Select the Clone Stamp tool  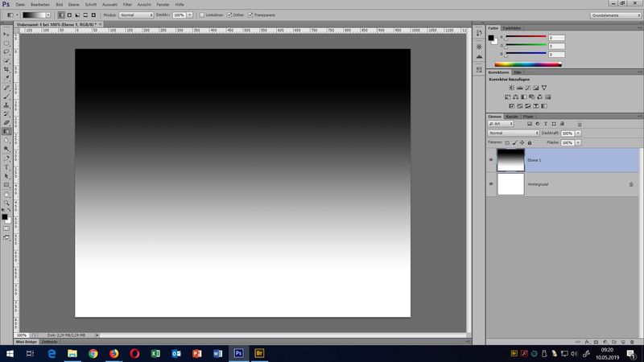coord(6,105)
